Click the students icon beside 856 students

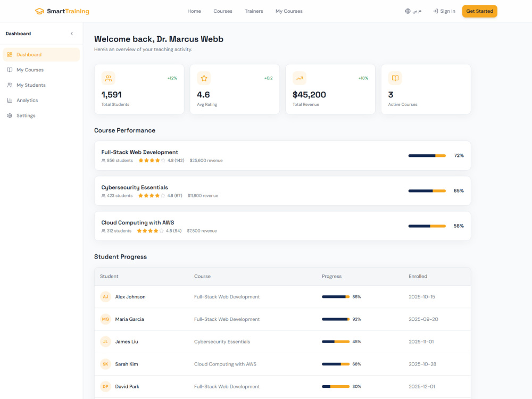(x=104, y=161)
